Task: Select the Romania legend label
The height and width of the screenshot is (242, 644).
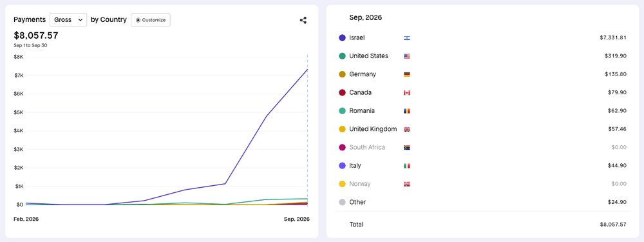Action: pyautogui.click(x=362, y=111)
